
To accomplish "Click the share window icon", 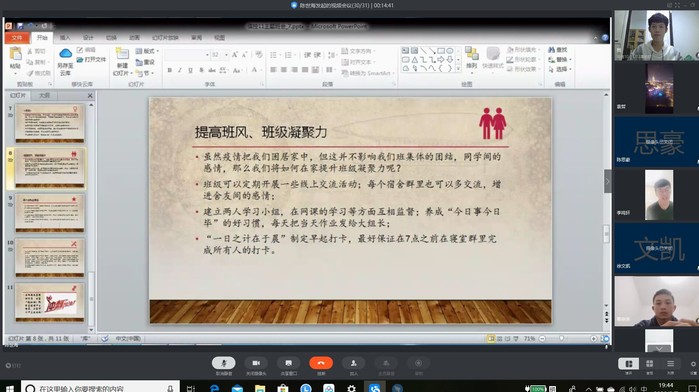I will click(288, 363).
